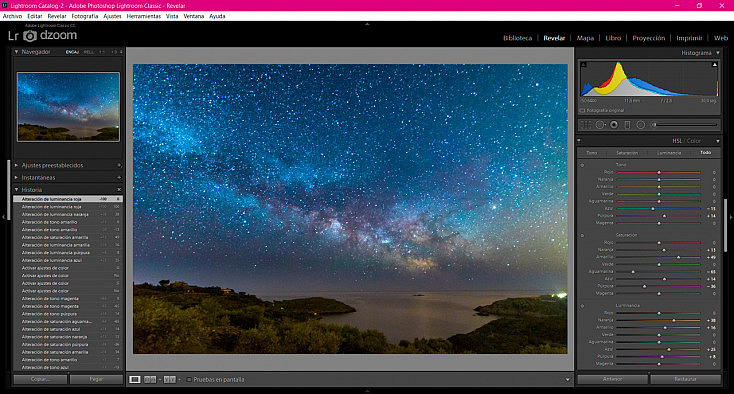Select 'Alteración de luminancia naranja' history step
The image size is (734, 394).
68,214
